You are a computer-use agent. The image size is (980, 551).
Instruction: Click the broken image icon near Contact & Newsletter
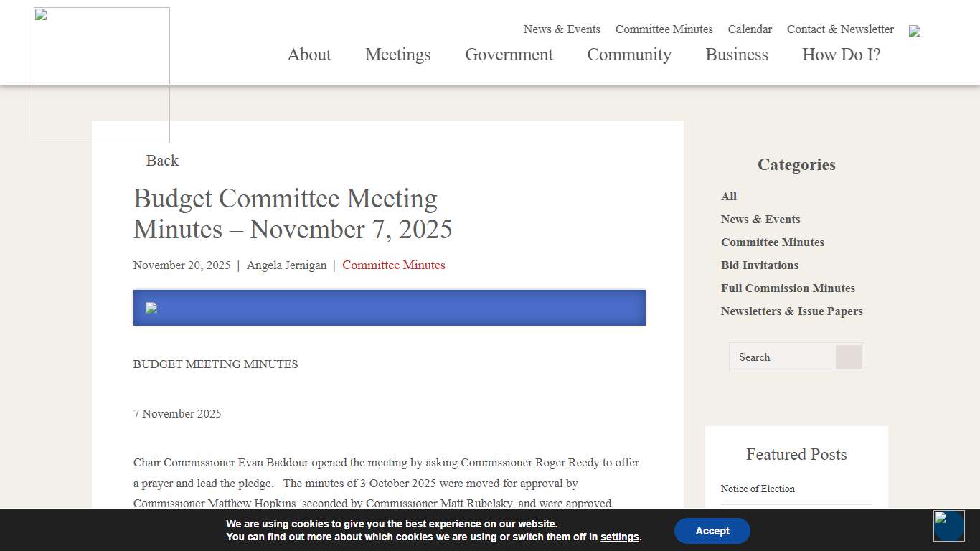(x=915, y=31)
